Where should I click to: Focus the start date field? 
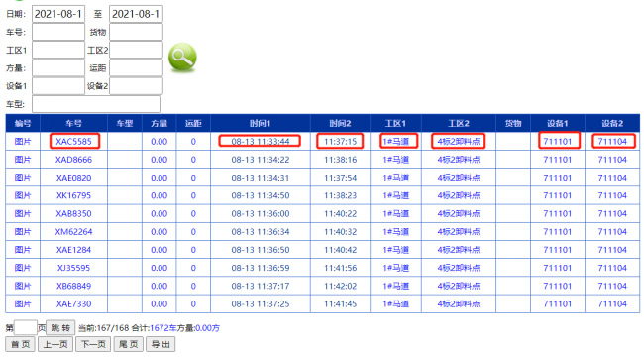58,14
